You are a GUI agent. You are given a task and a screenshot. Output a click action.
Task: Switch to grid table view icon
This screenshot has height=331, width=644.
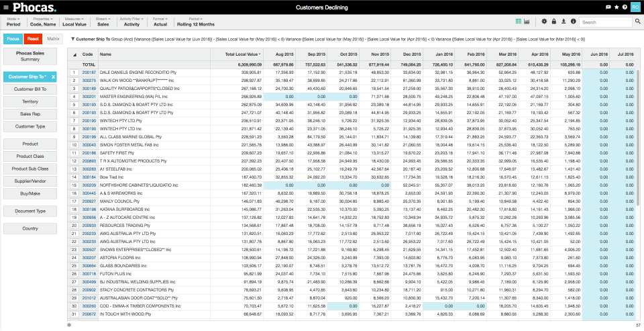pos(519,21)
